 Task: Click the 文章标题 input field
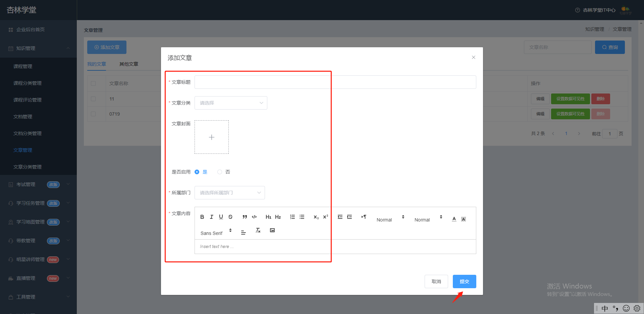335,82
